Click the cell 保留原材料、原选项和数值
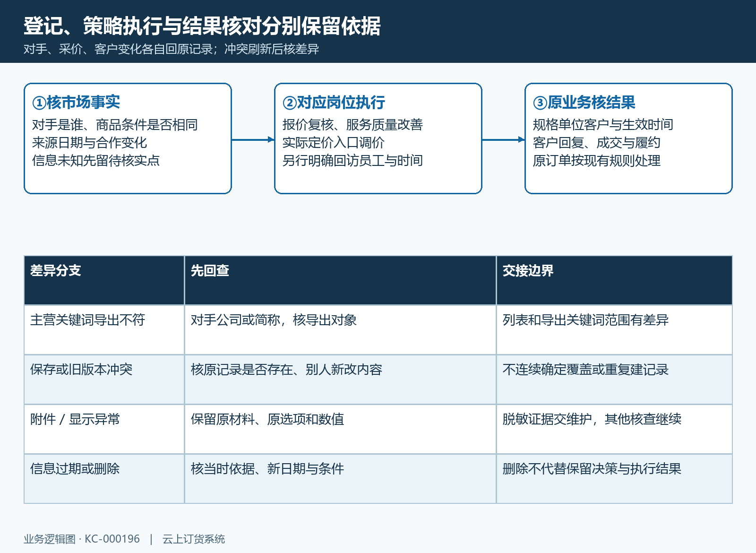Viewport: 756px width, 553px height. coord(340,429)
